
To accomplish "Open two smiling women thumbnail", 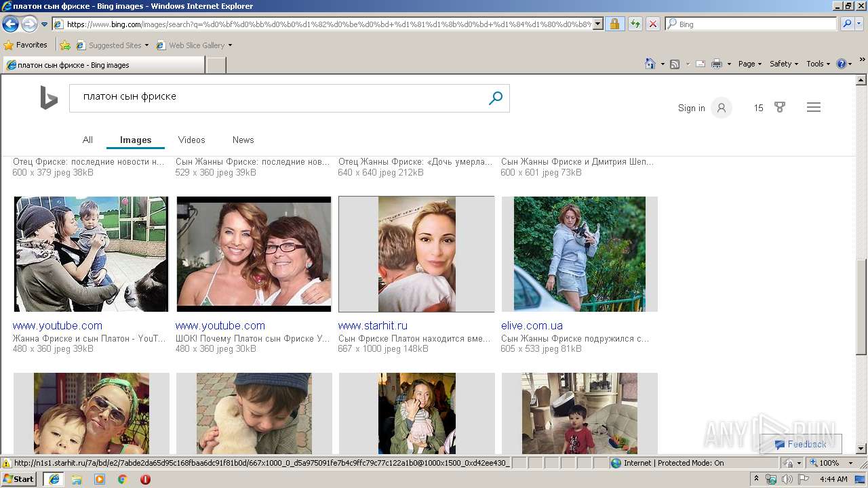I will (x=254, y=254).
